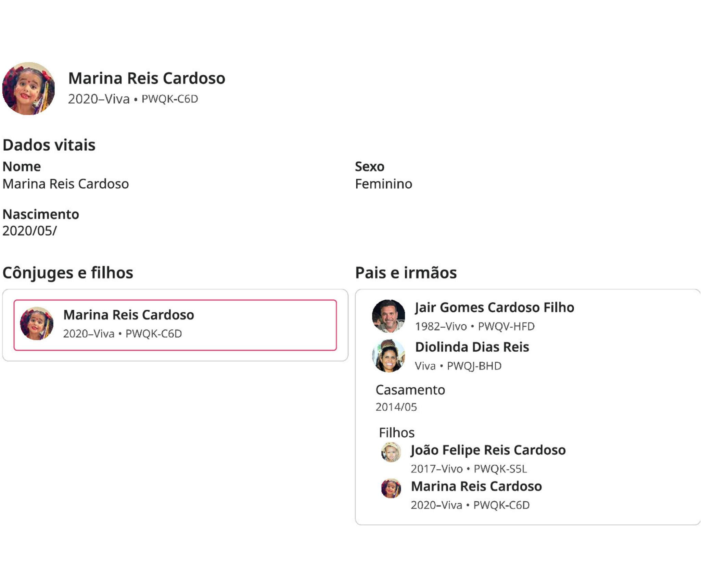Viewport: 701px width, 588px height.
Task: Click the Marina Reis Cardoso page title
Action: (x=146, y=78)
